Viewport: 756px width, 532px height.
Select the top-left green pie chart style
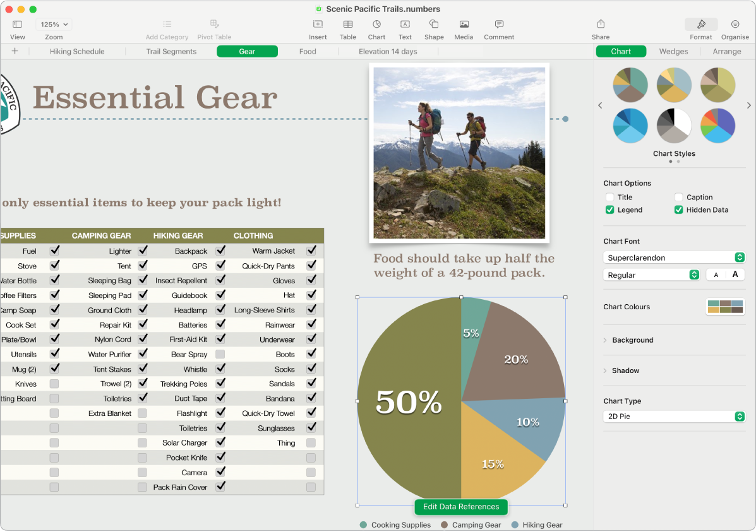point(630,85)
